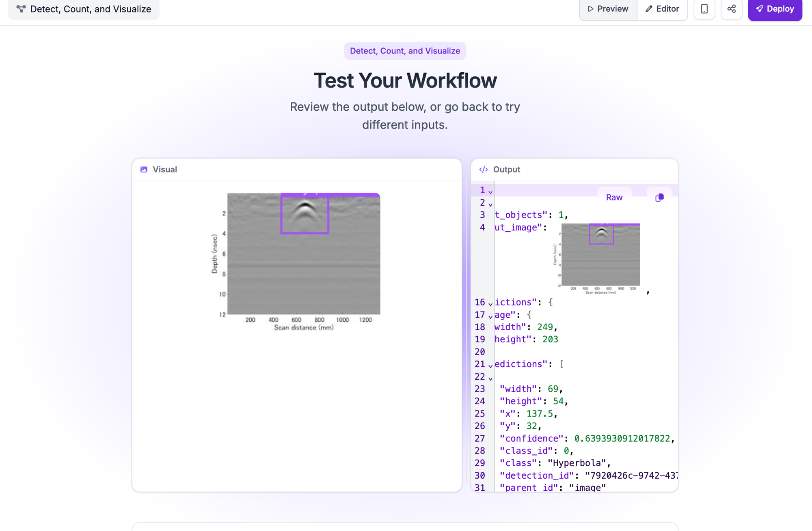Click the mobile device preview icon

coord(704,9)
